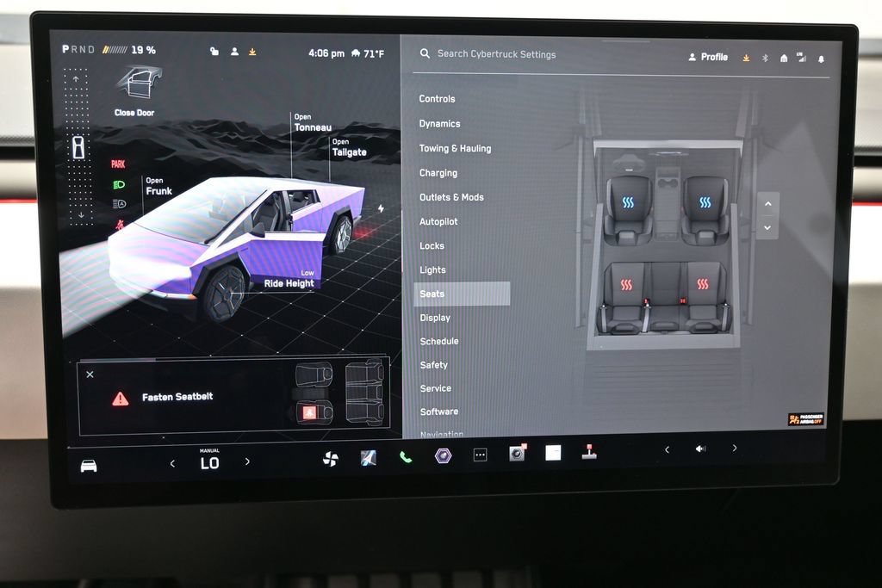The image size is (882, 588).
Task: Tap the truck top-view icon in ride height bar
Action: pyautogui.click(x=78, y=147)
